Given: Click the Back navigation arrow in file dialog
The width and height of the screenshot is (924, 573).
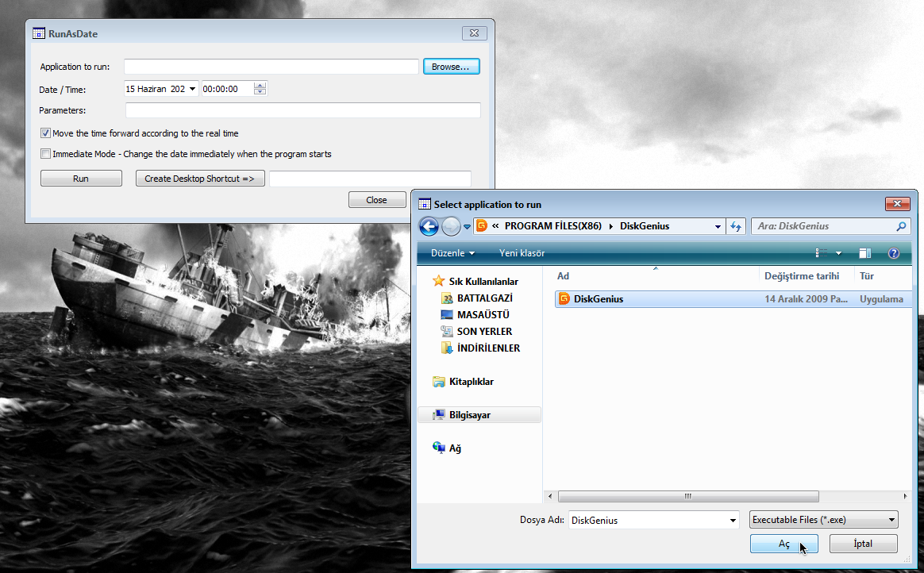Looking at the screenshot, I should click(429, 226).
